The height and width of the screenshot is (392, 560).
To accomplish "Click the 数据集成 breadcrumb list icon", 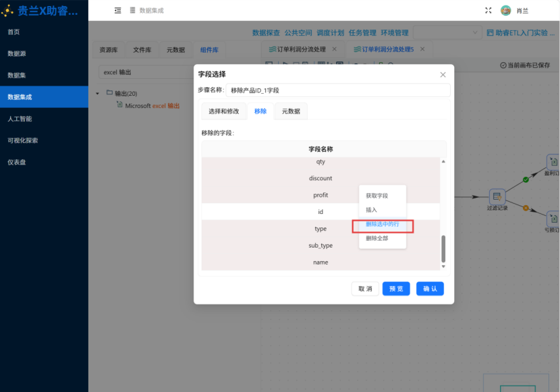I will click(132, 10).
